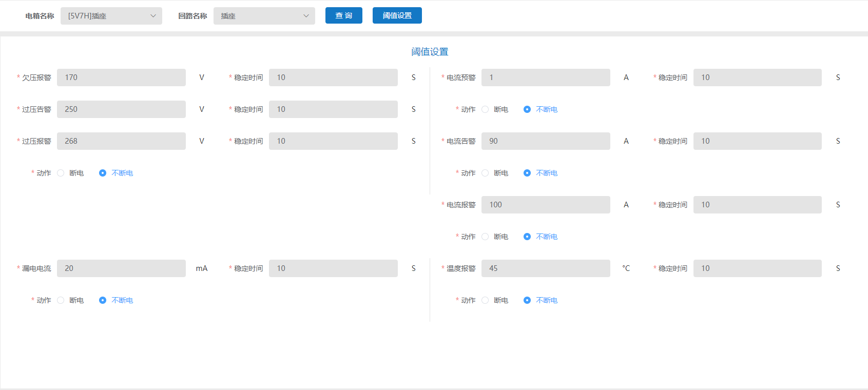Select 断电 radio under 漏电电流 action
Image resolution: width=868 pixels, height=390 pixels.
point(61,300)
